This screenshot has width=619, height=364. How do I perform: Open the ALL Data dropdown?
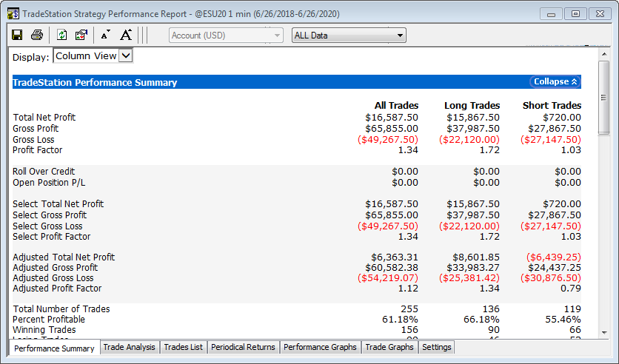(x=349, y=36)
